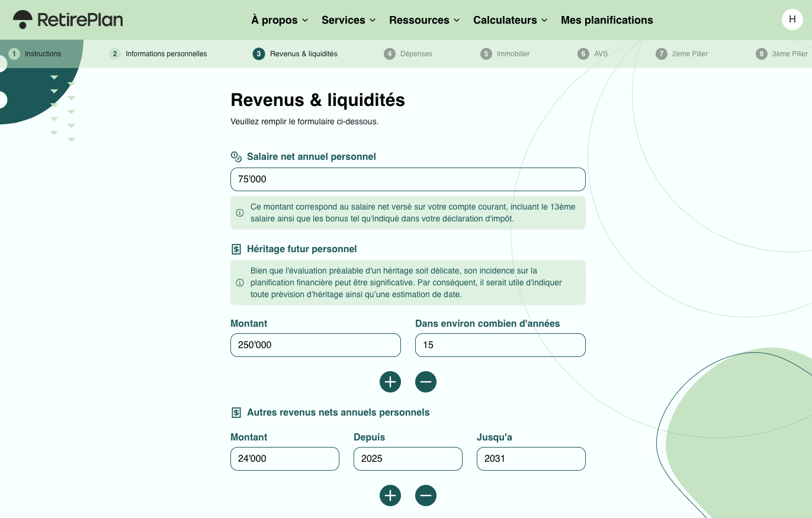Click the Depuis field showing 2025
This screenshot has height=518, width=812.
pyautogui.click(x=407, y=458)
